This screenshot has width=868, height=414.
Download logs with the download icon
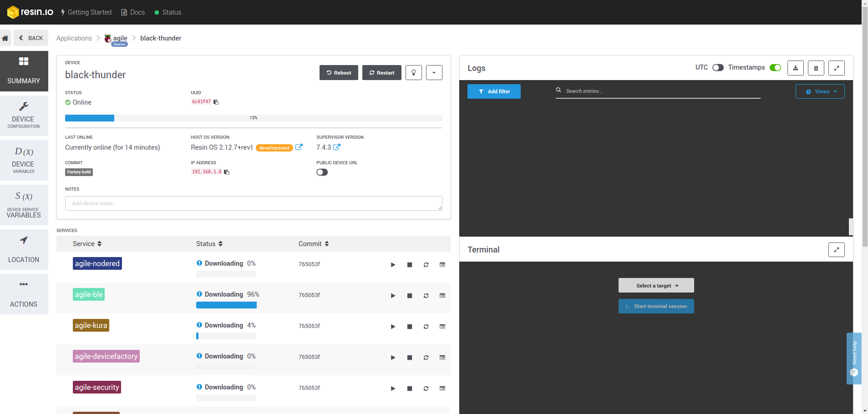(796, 68)
